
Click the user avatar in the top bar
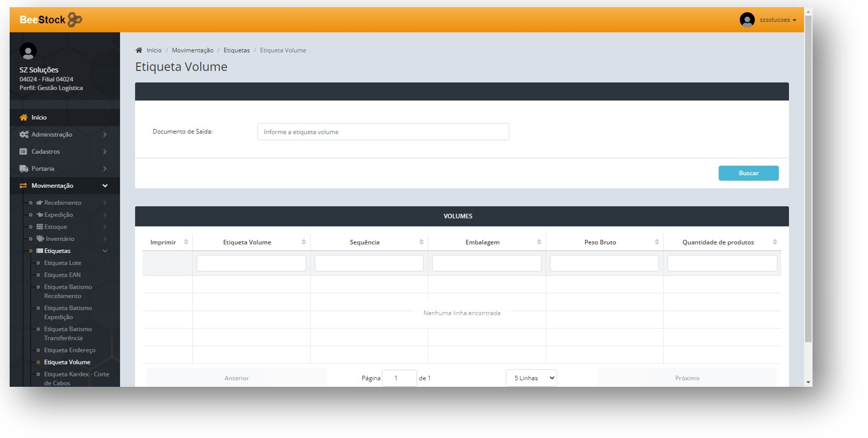pyautogui.click(x=747, y=20)
